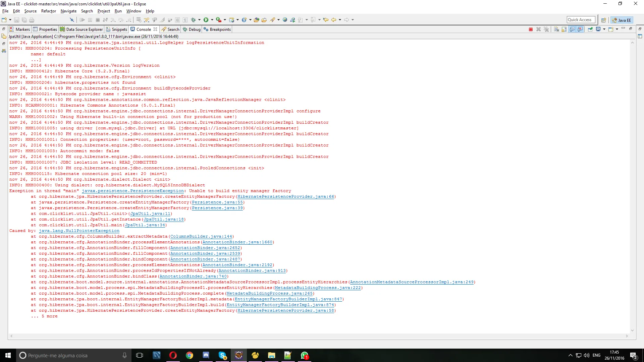Click the green Run button in toolbar
This screenshot has height=362, width=644.
tap(206, 20)
